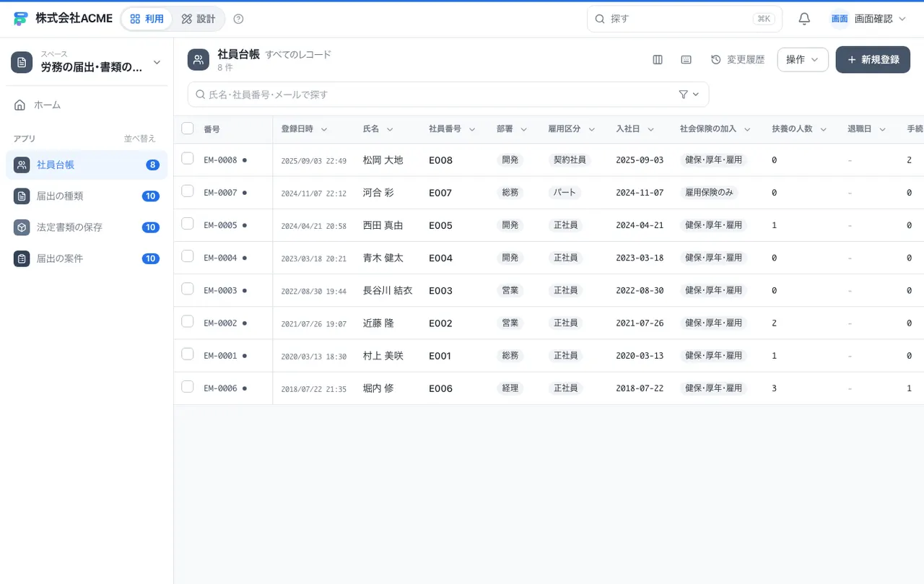Click the help question-mark icon

click(239, 19)
